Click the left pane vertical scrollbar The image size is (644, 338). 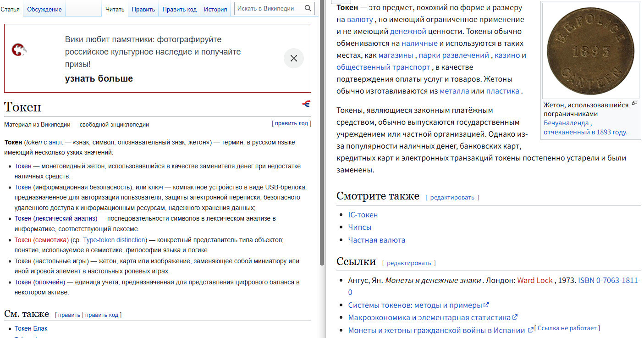pyautogui.click(x=322, y=138)
